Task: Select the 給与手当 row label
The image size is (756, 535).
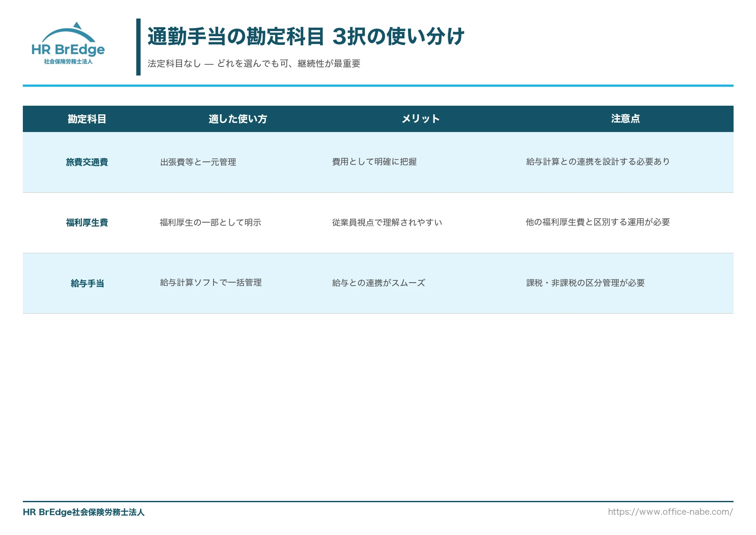Action: click(x=87, y=283)
